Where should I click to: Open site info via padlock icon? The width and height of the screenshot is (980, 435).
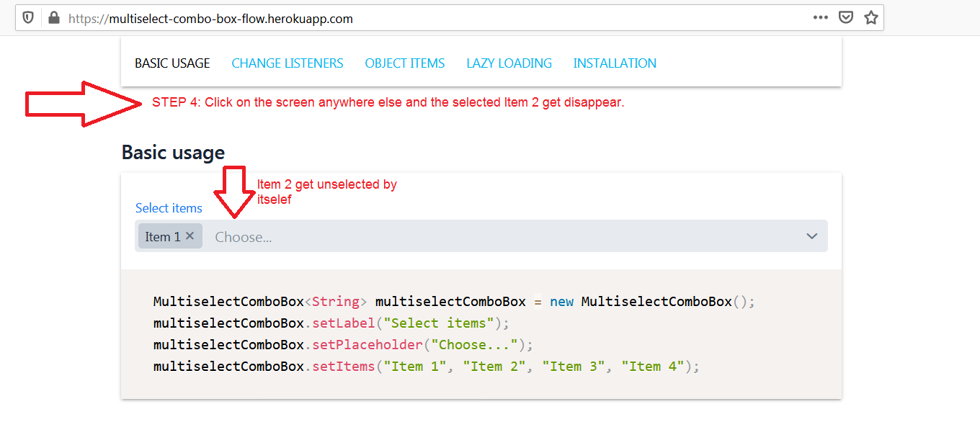tap(53, 18)
